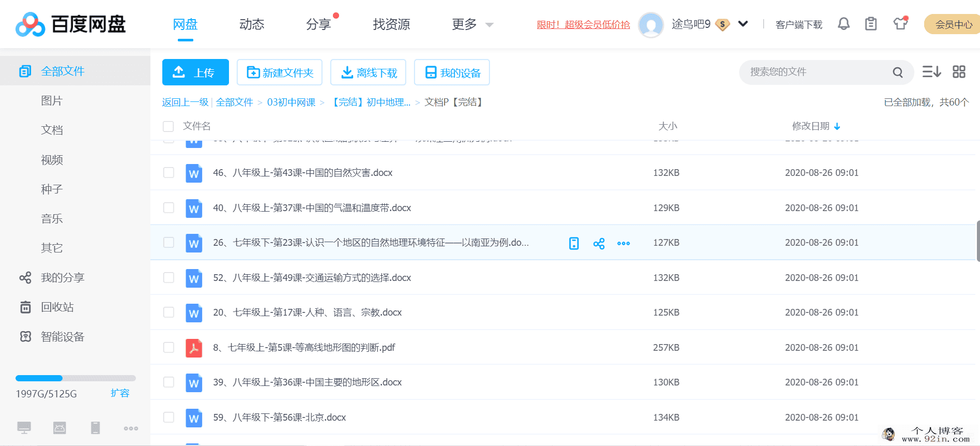Check the box for 59、八年级下-第56课 file
This screenshot has height=446, width=980.
click(169, 417)
